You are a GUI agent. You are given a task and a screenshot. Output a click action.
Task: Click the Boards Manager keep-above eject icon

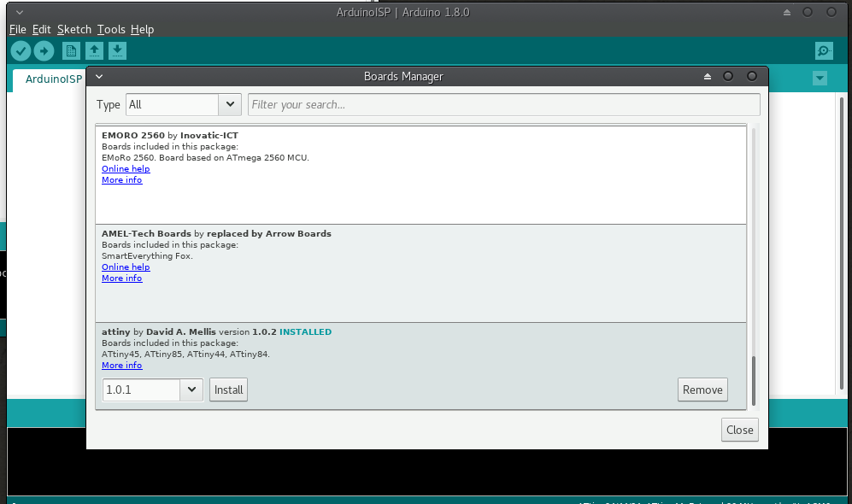708,77
